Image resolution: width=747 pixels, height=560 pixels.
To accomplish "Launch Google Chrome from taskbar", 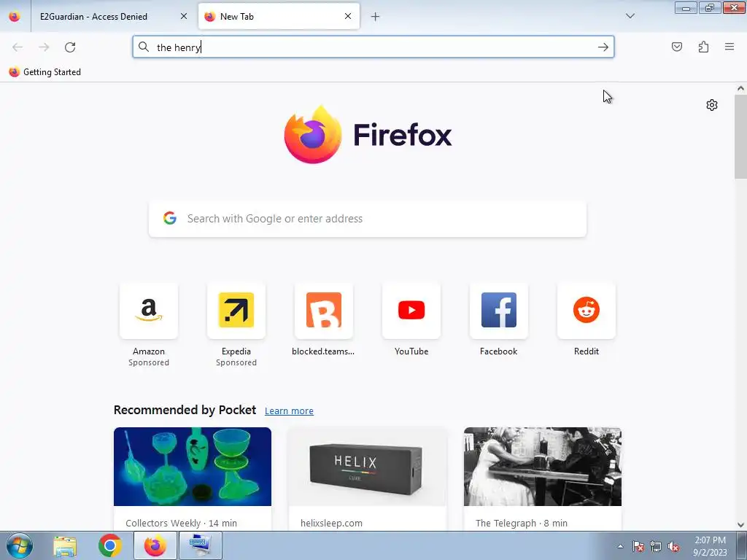I will [x=110, y=546].
